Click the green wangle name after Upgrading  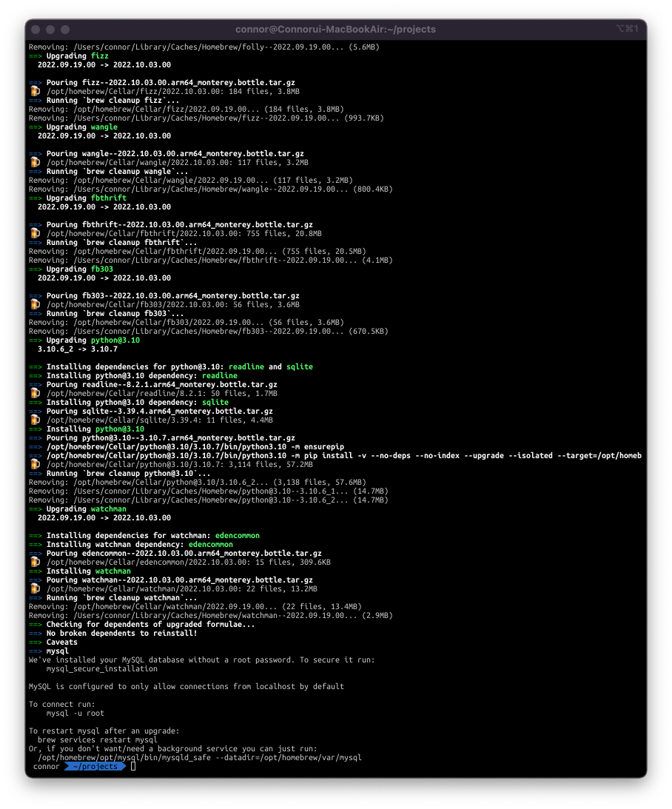click(104, 127)
